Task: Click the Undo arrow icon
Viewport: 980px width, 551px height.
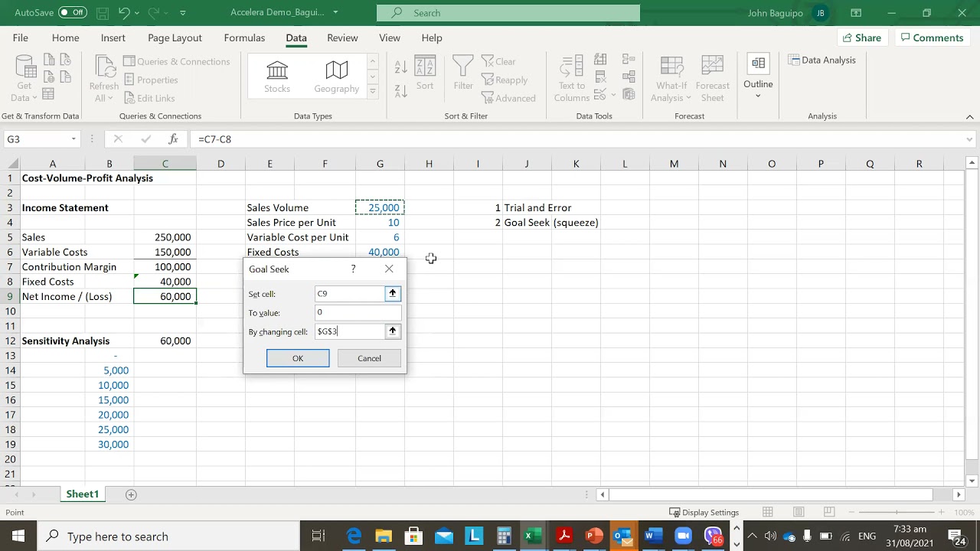Action: click(124, 13)
